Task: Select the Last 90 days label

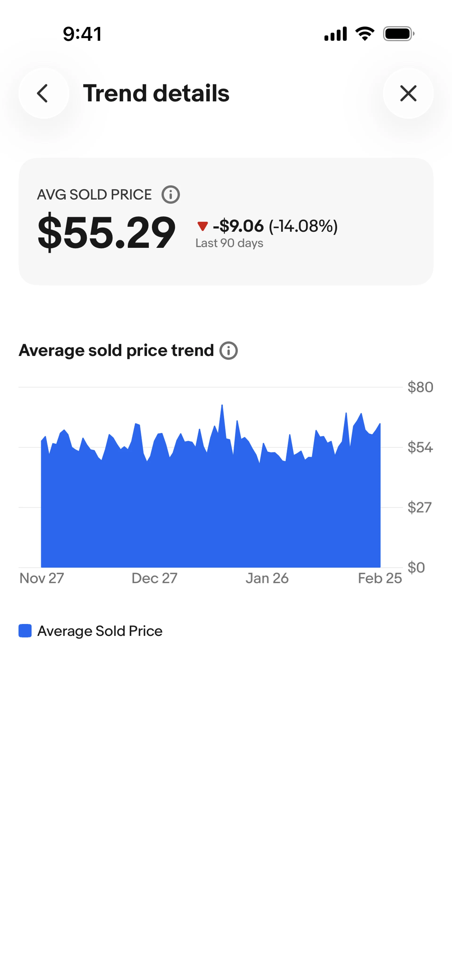Action: coord(229,243)
